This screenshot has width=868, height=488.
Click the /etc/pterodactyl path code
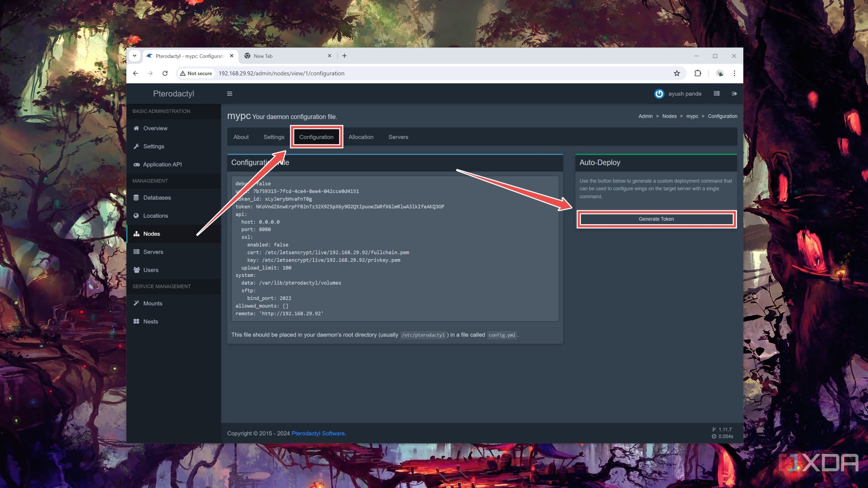point(423,335)
